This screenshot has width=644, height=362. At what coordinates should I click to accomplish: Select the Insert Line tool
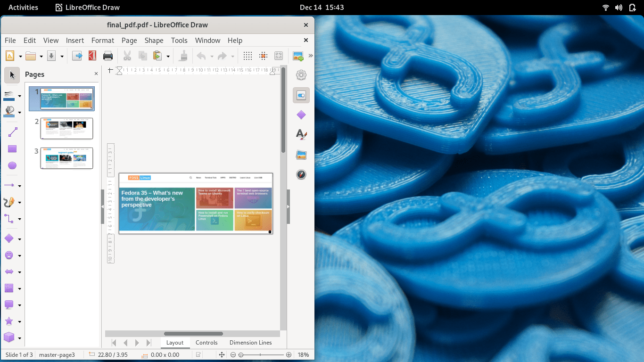pyautogui.click(x=12, y=132)
